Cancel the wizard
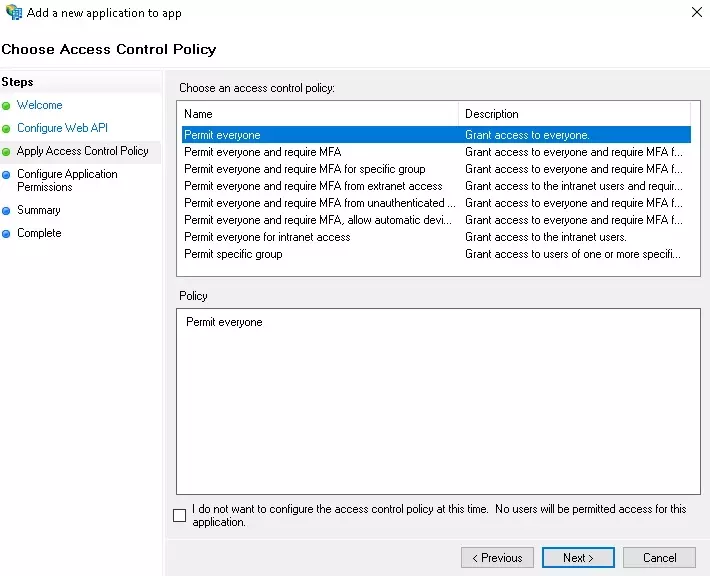Image resolution: width=710 pixels, height=576 pixels. point(659,557)
